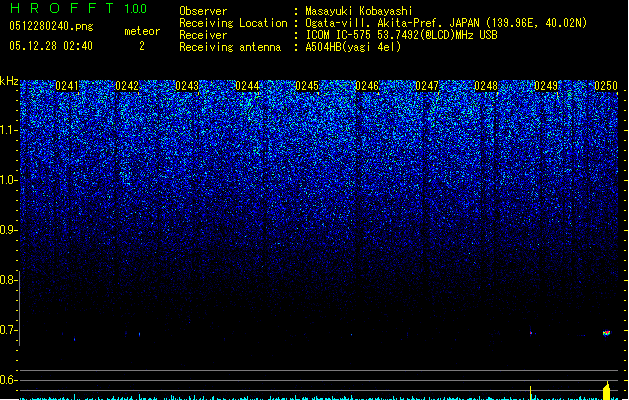Click the ICOM IC-575 receiver text

pos(402,35)
